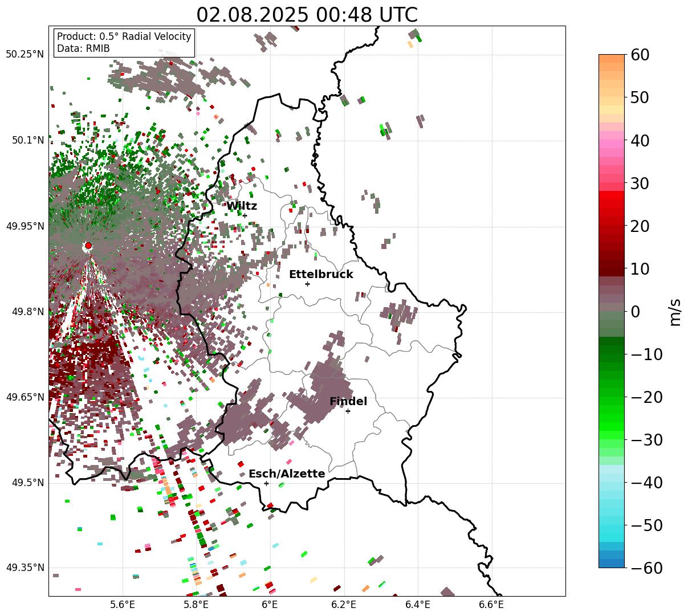Click the 5.6°E longitude label
The width and height of the screenshot is (688, 616).
point(122,605)
